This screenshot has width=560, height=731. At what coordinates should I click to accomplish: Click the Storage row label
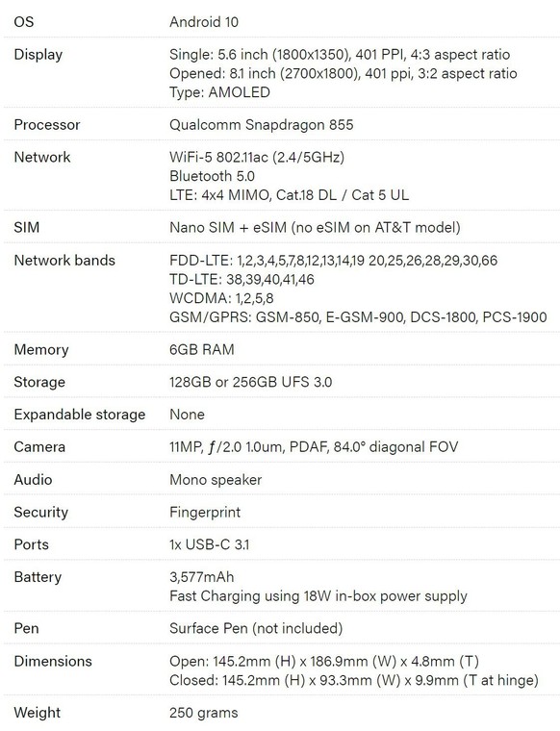click(x=39, y=382)
